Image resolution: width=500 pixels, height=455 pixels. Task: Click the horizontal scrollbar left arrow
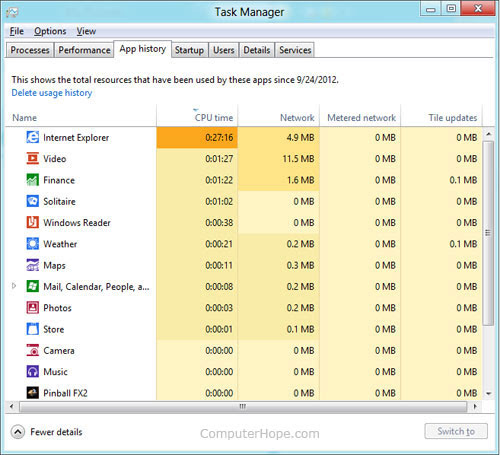click(x=12, y=406)
